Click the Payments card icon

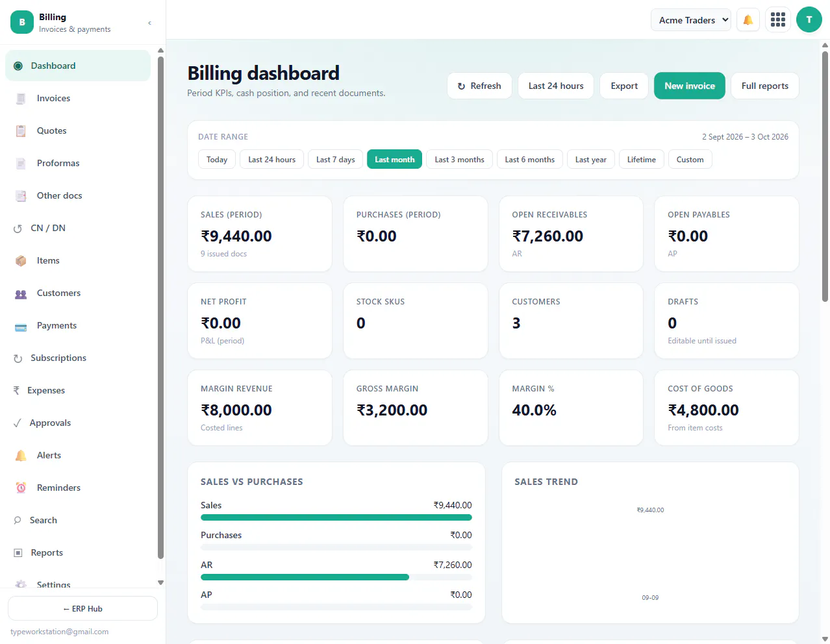(21, 326)
